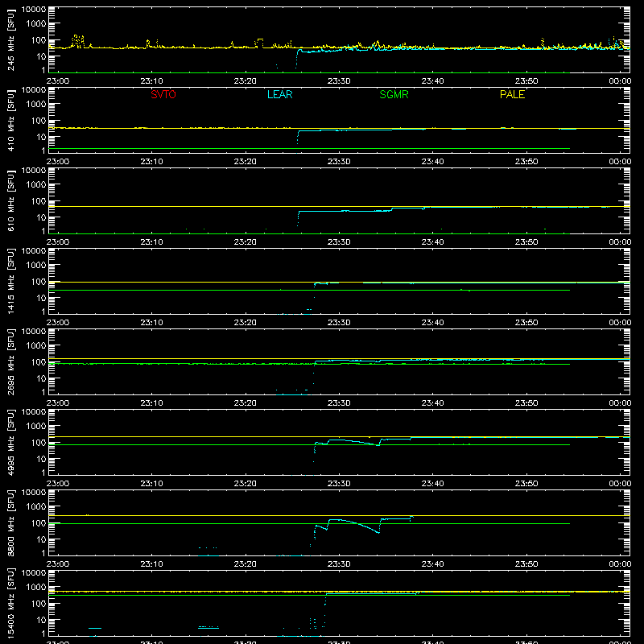The height and width of the screenshot is (644, 644).
Task: Click 23:10 time label below 245 MHz panel
Action: [151, 81]
